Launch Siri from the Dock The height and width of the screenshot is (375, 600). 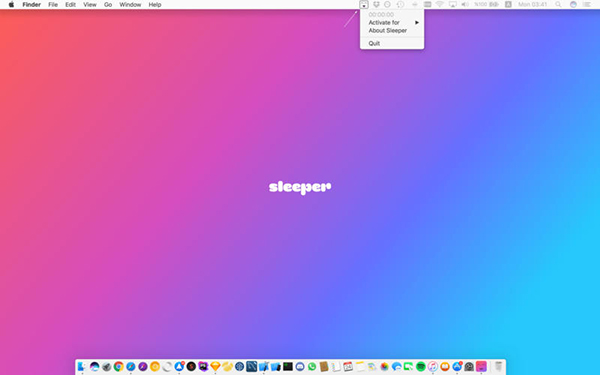pyautogui.click(x=95, y=367)
